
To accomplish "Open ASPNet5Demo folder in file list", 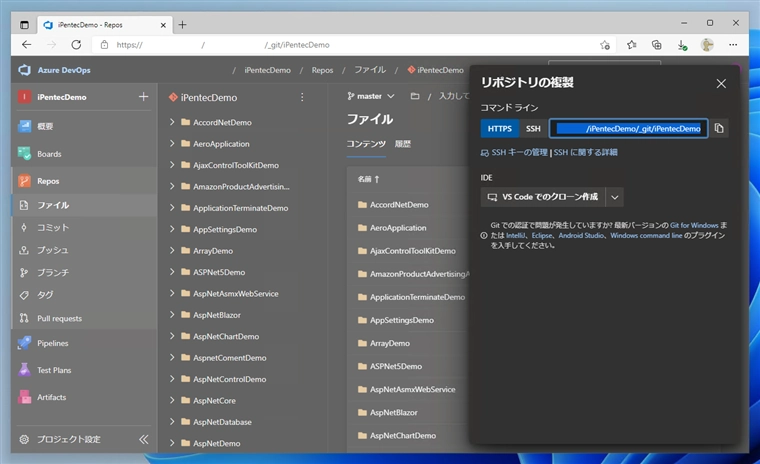I will [396, 366].
